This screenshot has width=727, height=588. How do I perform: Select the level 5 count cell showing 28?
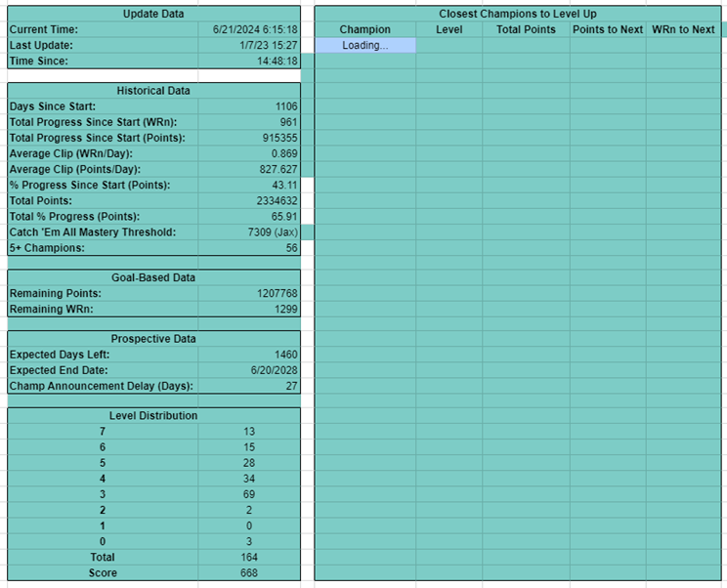pyautogui.click(x=249, y=463)
